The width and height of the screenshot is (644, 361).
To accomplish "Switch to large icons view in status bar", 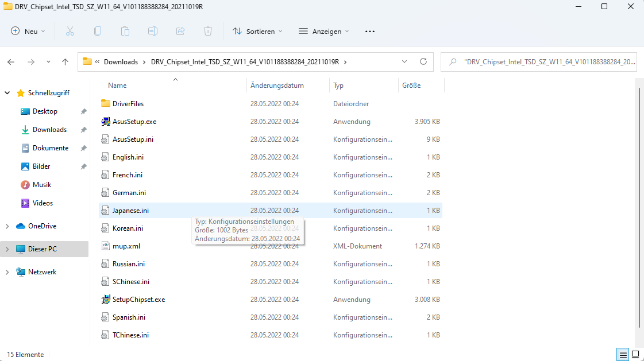I will pyautogui.click(x=635, y=355).
